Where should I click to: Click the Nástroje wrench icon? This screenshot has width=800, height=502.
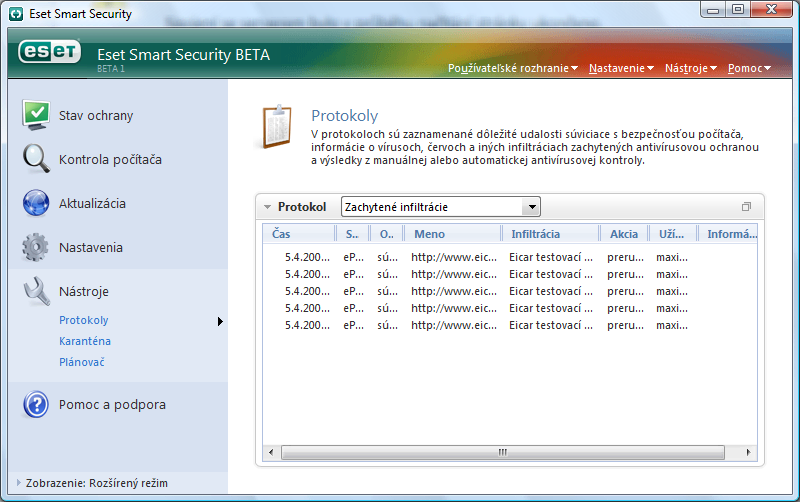click(x=37, y=291)
